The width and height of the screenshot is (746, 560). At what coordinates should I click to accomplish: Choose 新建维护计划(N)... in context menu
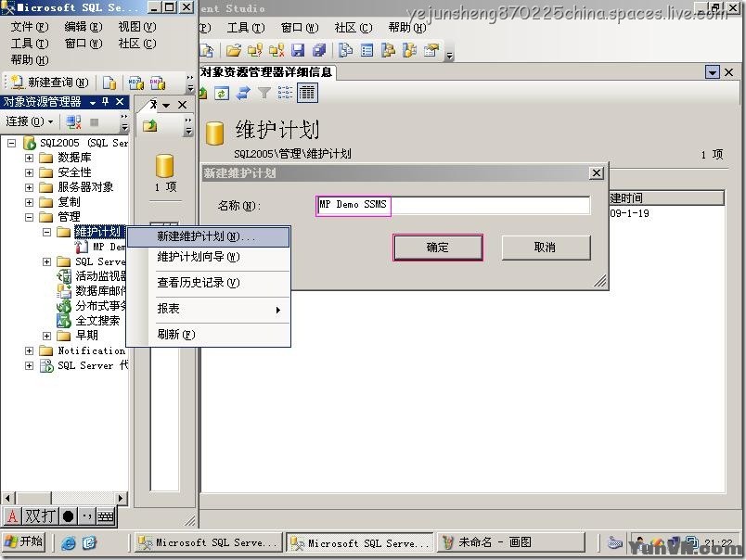point(209,236)
